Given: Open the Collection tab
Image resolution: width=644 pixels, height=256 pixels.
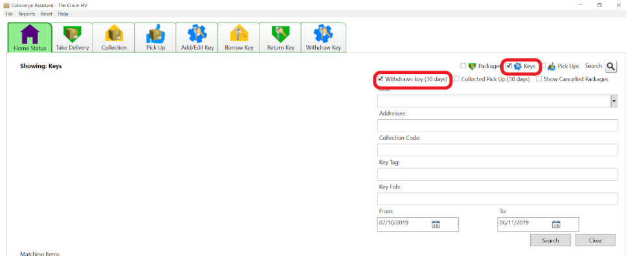Looking at the screenshot, I should coord(114,38).
